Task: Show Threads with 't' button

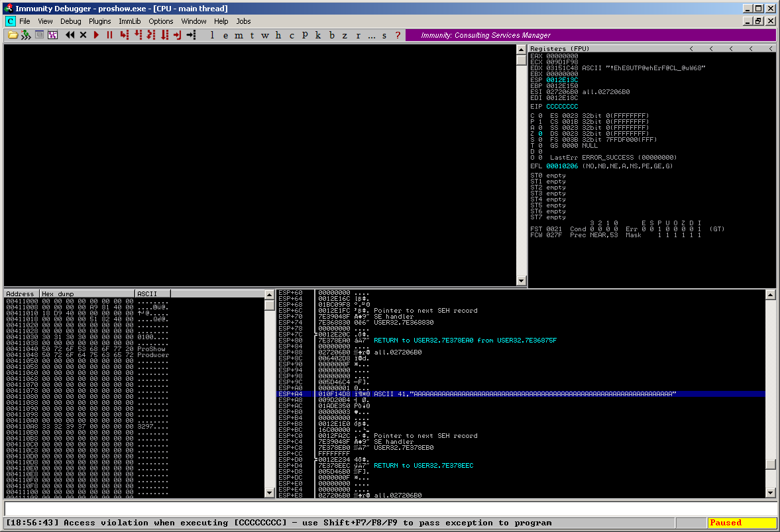Action: point(252,35)
